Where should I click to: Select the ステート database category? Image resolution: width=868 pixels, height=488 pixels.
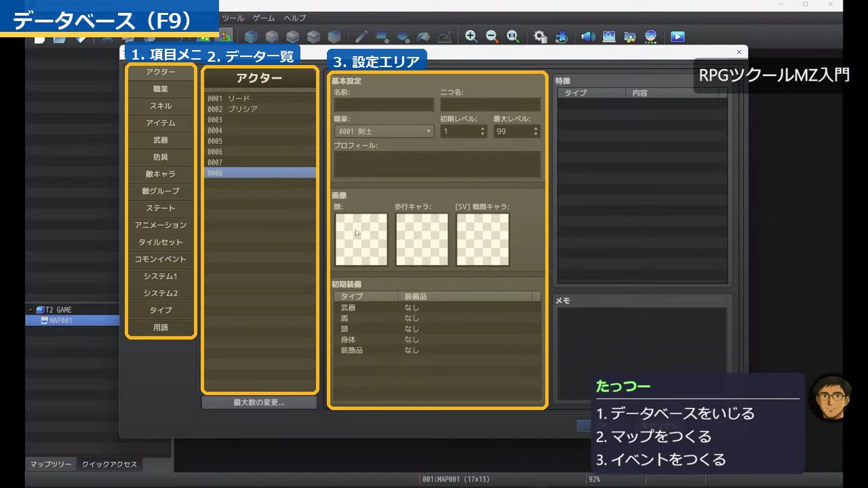[x=161, y=208]
